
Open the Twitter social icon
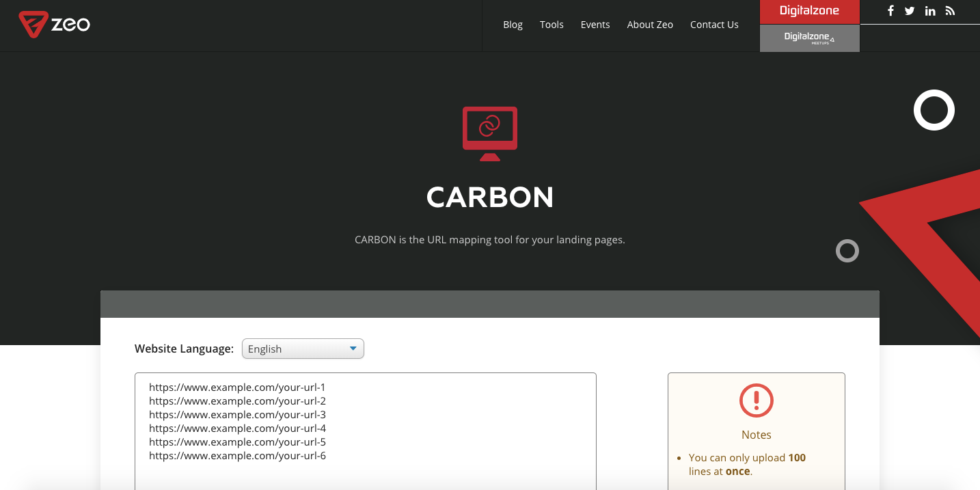pyautogui.click(x=910, y=11)
